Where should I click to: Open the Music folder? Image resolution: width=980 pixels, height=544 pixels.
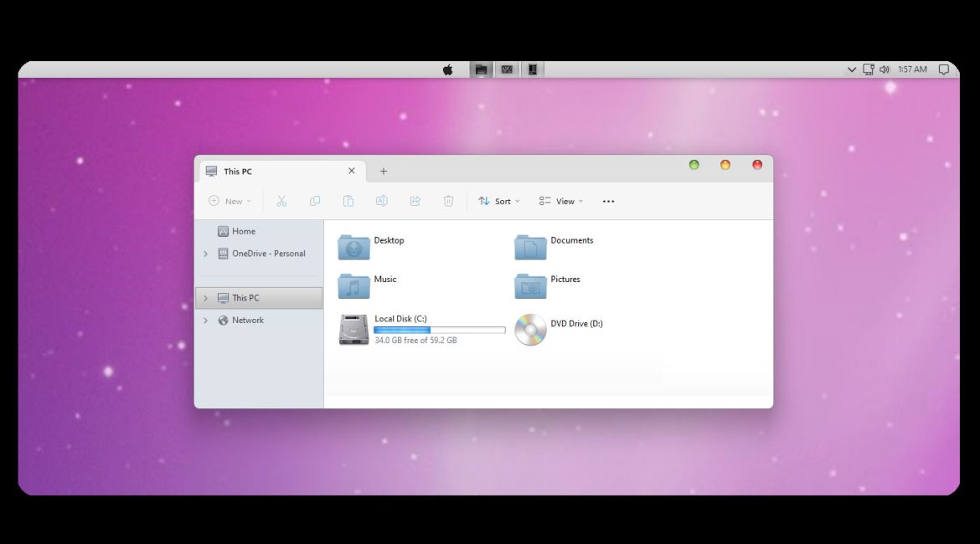coord(354,285)
